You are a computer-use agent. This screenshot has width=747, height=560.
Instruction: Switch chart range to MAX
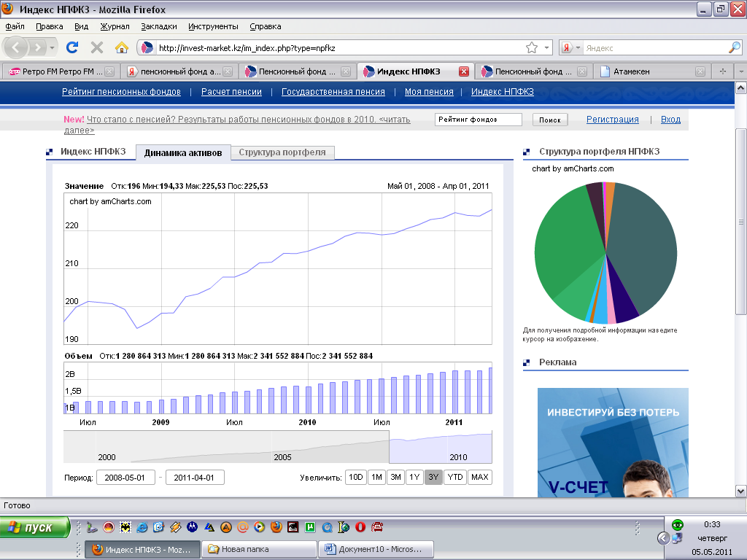tap(479, 478)
